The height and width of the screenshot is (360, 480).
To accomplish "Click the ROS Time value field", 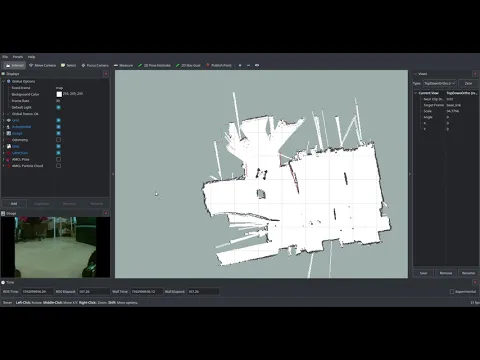I will (37, 292).
